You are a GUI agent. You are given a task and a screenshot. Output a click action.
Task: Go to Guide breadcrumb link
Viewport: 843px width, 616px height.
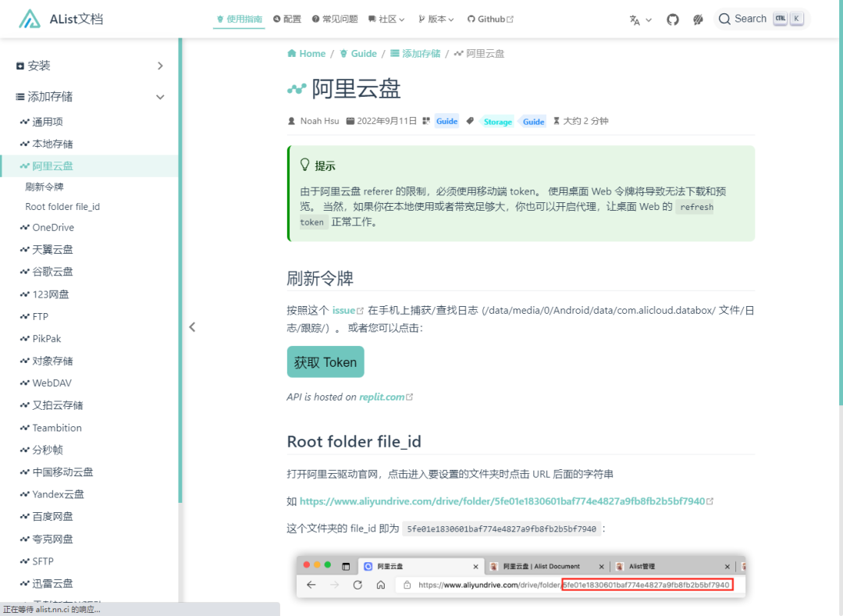[x=358, y=53]
